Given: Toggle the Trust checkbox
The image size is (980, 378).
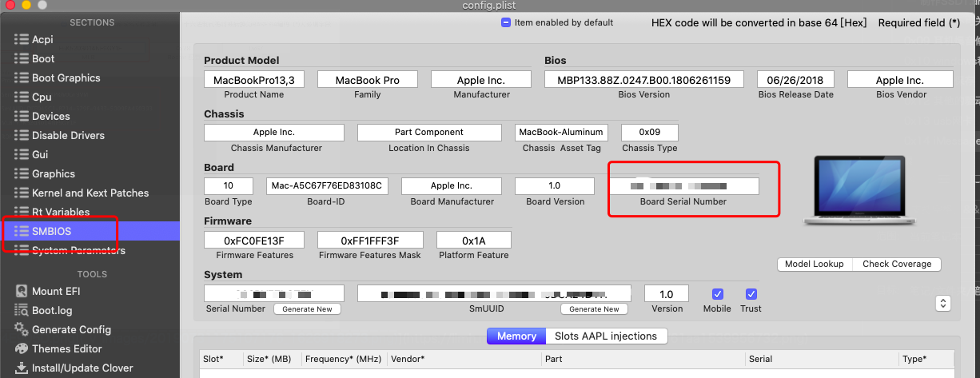Looking at the screenshot, I should pyautogui.click(x=751, y=294).
